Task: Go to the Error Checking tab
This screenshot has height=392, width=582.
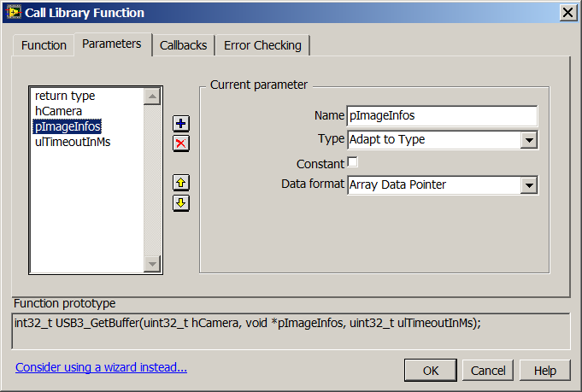Action: [x=262, y=45]
